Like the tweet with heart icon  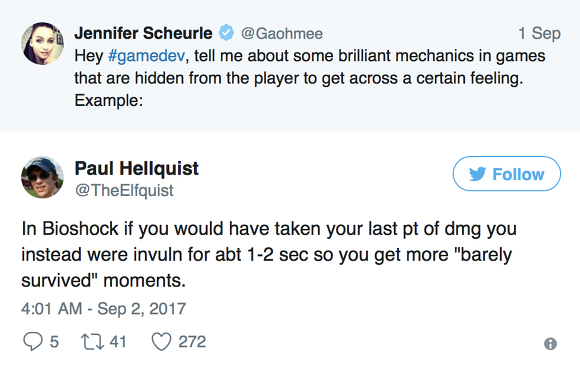click(x=162, y=341)
